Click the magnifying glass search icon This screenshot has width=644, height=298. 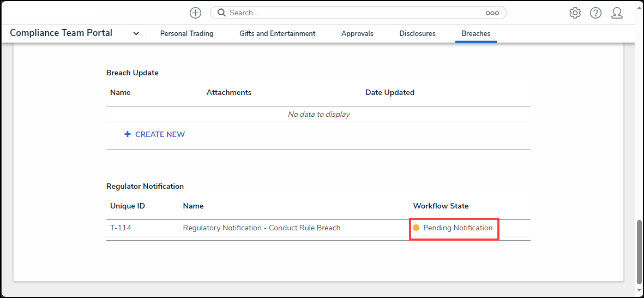coord(222,13)
